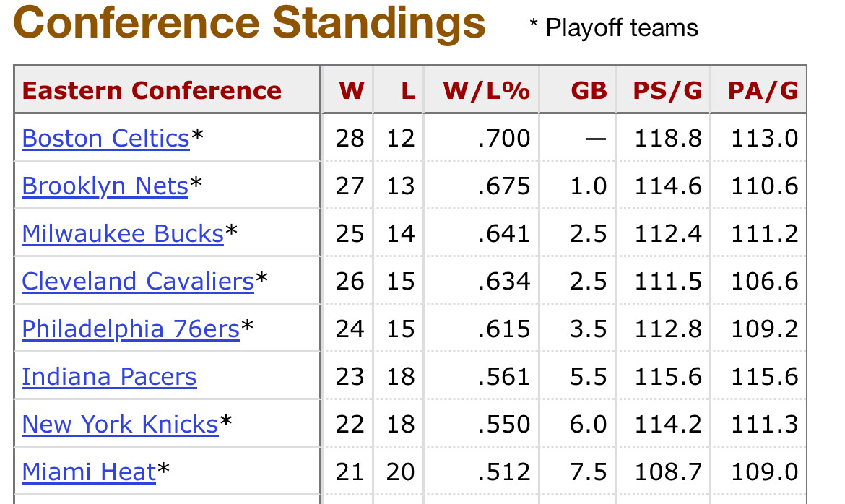The width and height of the screenshot is (845, 504).
Task: Open the Boston Celtics team link
Action: [x=105, y=138]
